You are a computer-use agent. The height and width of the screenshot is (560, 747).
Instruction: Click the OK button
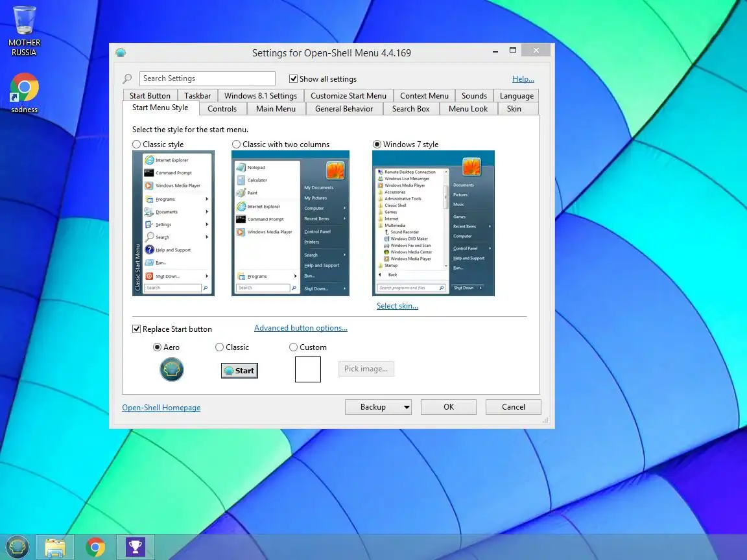pos(448,407)
